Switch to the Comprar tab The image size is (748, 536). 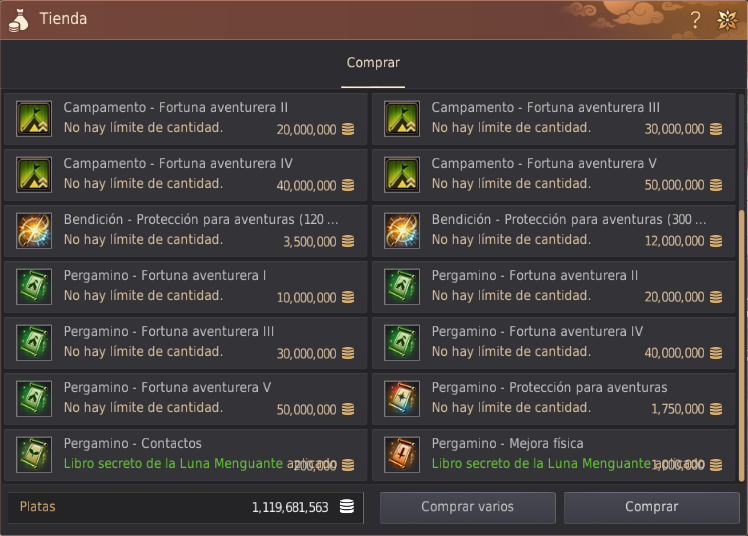373,63
